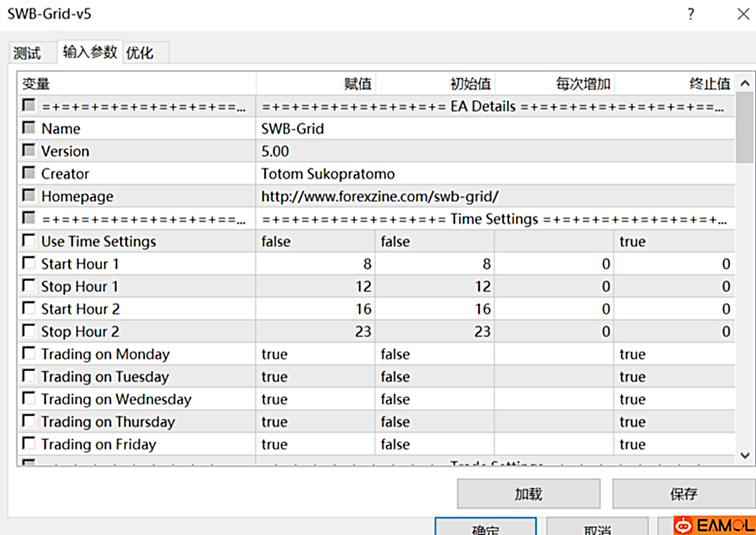This screenshot has height=535, width=756.
Task: Edit the Trading on Tuesday 初始值 false
Action: click(435, 376)
